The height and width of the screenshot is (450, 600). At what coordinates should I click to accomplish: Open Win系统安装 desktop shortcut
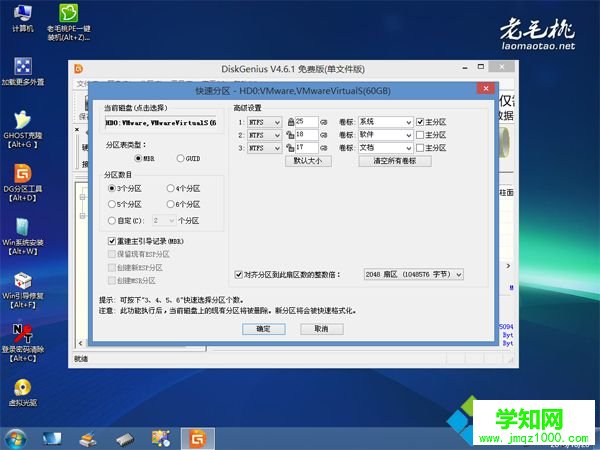point(23,236)
